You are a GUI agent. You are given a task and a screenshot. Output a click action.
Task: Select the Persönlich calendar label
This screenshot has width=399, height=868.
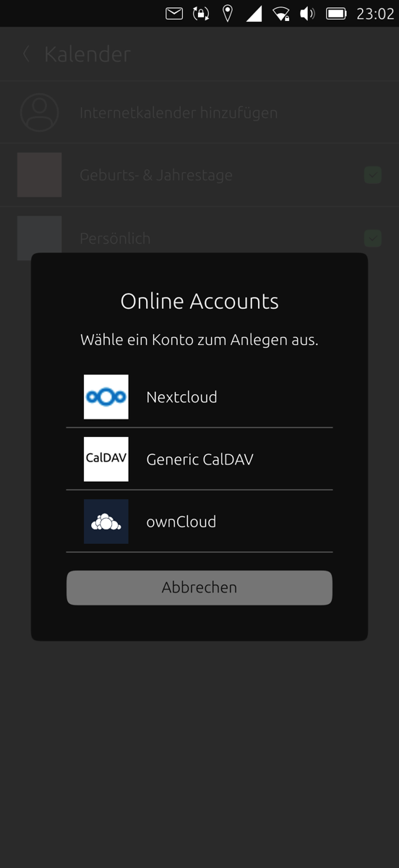[115, 238]
